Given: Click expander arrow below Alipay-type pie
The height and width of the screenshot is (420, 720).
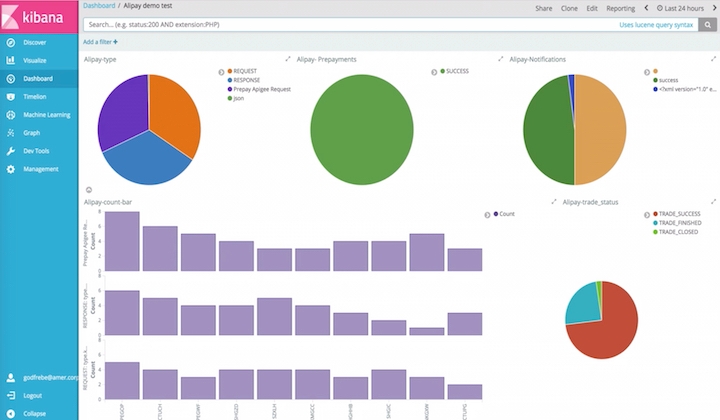Looking at the screenshot, I should click(x=89, y=190).
